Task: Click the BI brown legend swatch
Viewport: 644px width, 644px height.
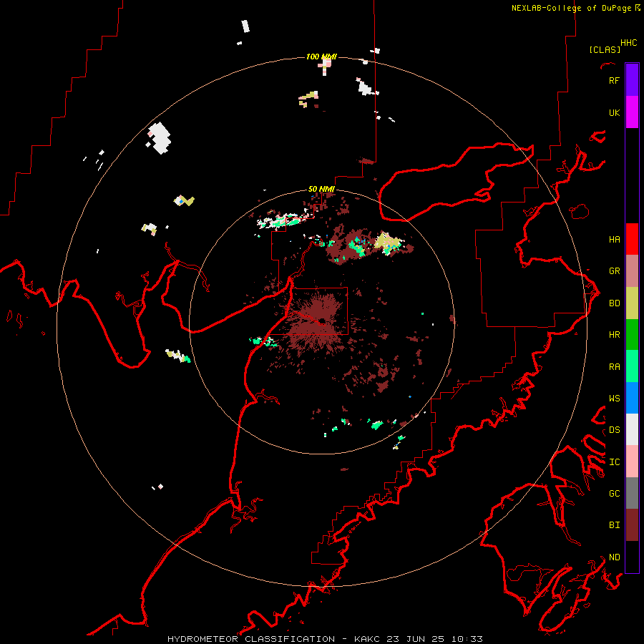Action: point(632,525)
